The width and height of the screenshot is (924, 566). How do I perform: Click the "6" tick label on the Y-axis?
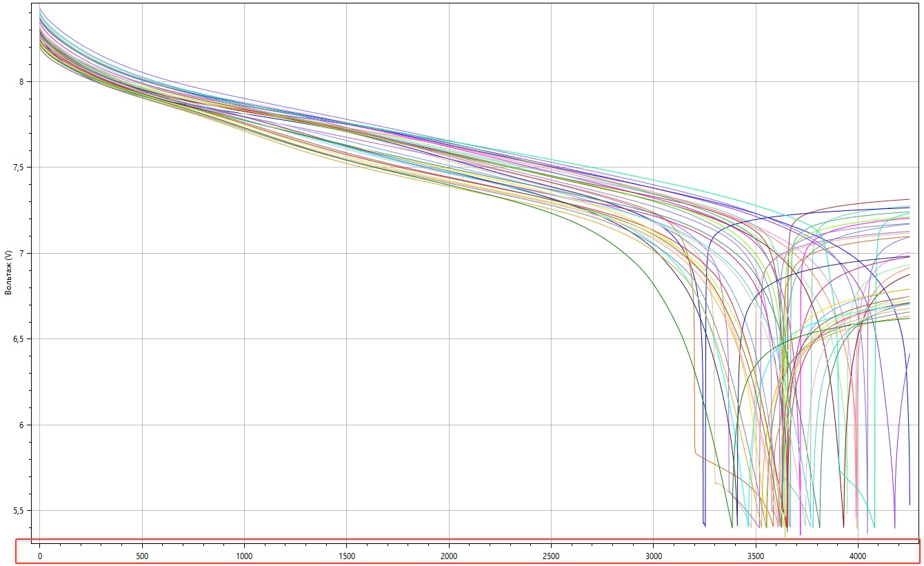coord(21,425)
